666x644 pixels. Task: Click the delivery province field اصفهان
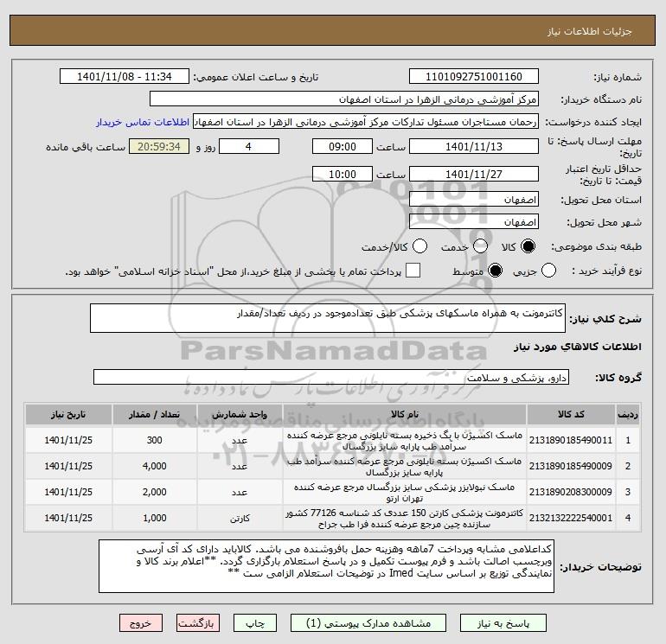474,199
